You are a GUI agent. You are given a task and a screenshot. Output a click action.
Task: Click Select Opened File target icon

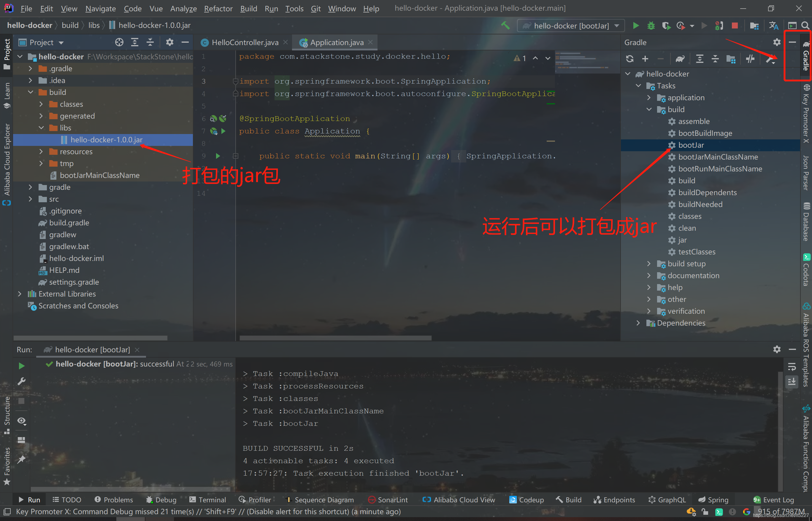click(119, 42)
